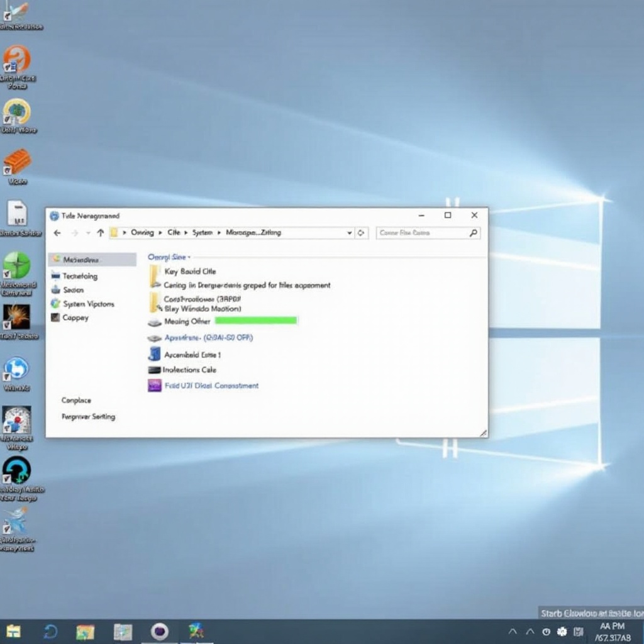Open the Key Baoid Cile folder
Screen dimensions: 644x644
[x=155, y=275]
